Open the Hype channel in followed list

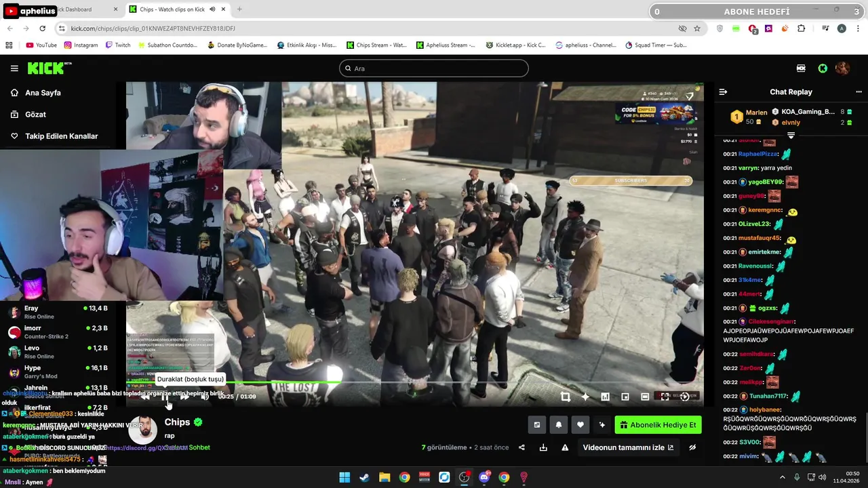(x=58, y=372)
